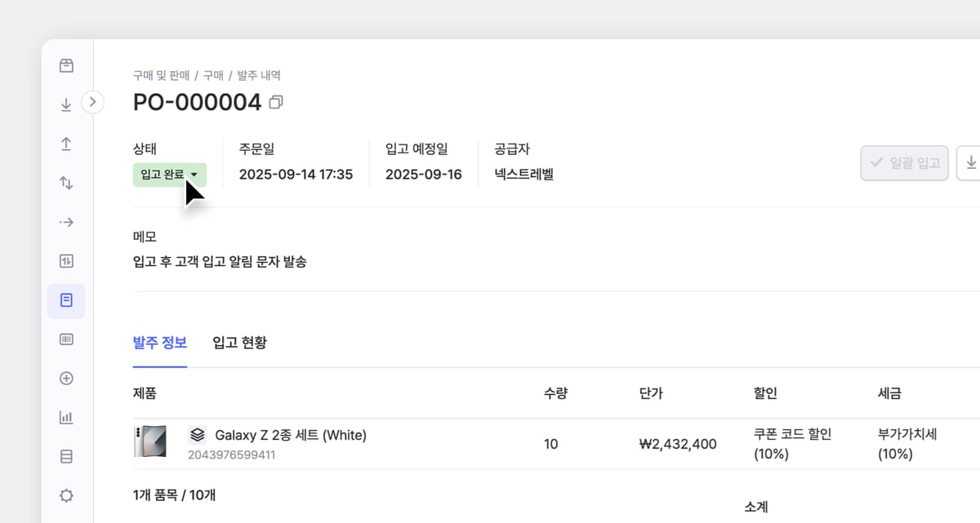Click the 일괄 입고 button
Viewport: 980px width, 523px height.
tap(905, 163)
